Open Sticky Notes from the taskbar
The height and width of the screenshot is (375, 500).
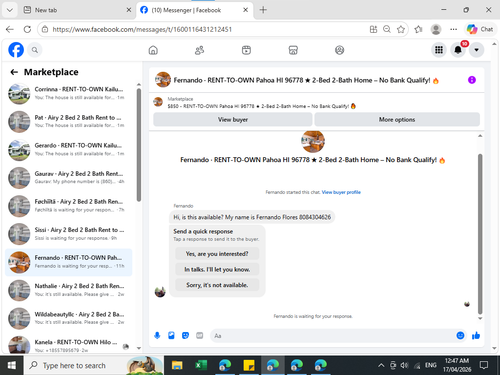[x=249, y=365]
